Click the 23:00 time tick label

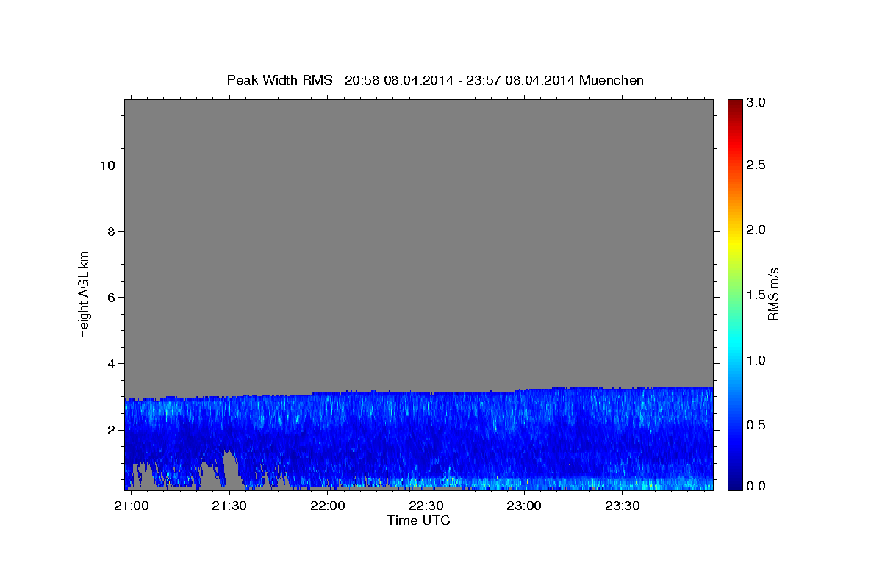coord(523,506)
